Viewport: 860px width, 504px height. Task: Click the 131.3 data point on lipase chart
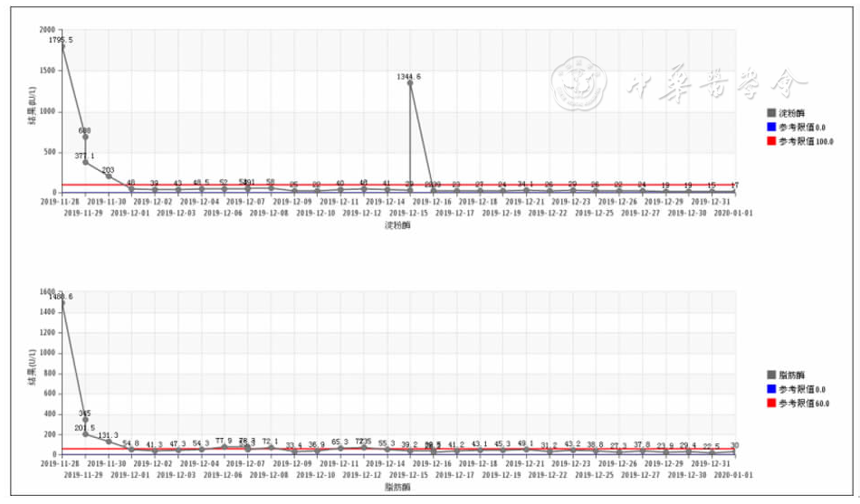tap(109, 441)
